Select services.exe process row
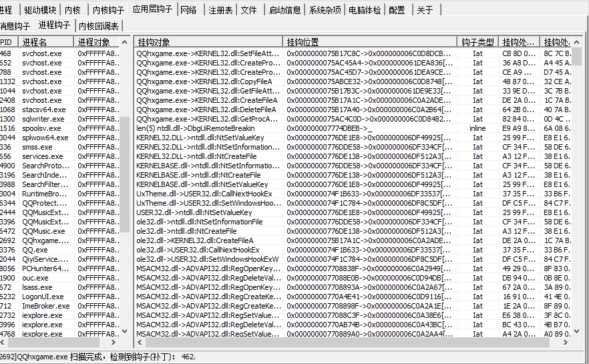 (59, 156)
